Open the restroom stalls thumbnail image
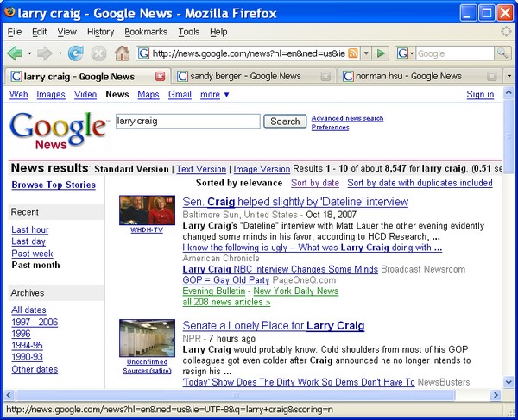Screen dimensions: 518x420 [148, 338]
